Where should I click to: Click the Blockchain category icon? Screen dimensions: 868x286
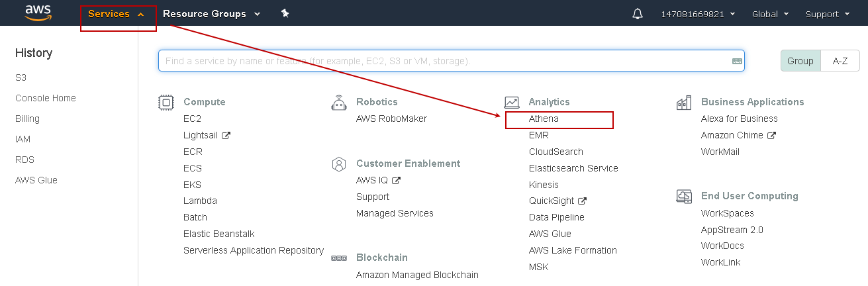(x=339, y=258)
